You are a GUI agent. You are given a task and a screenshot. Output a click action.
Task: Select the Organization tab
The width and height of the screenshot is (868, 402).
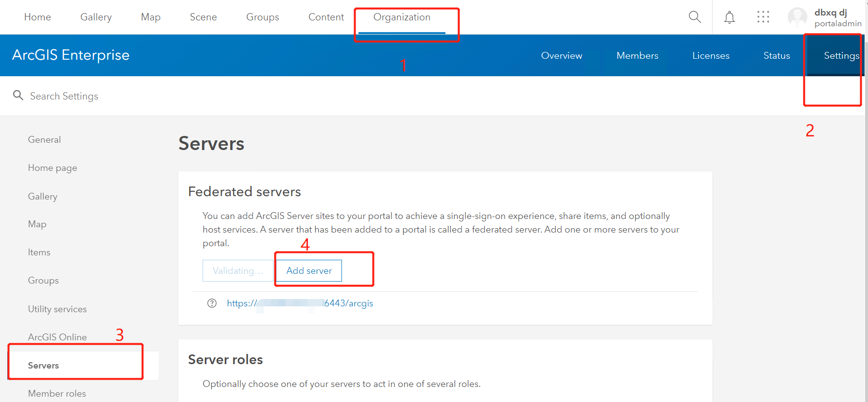[402, 17]
